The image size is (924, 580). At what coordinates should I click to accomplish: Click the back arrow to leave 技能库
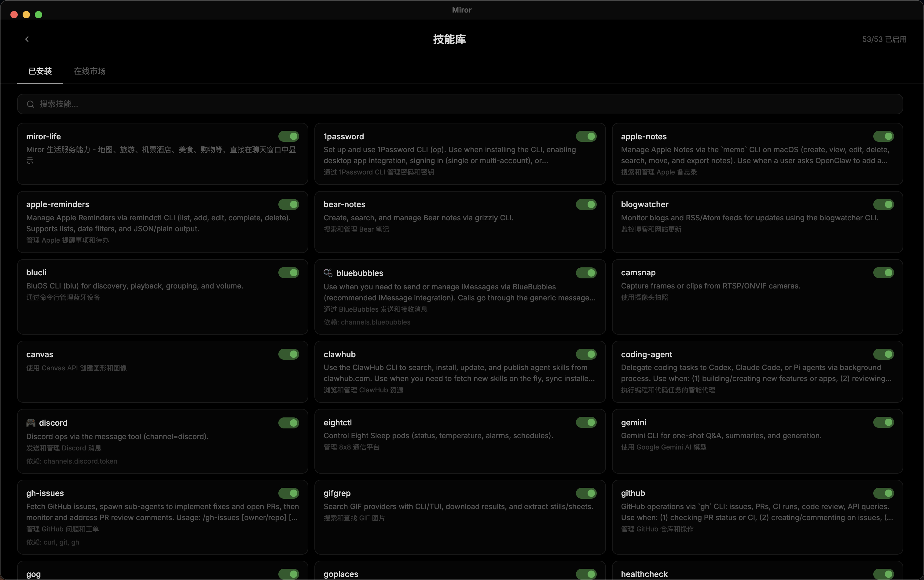coord(27,39)
